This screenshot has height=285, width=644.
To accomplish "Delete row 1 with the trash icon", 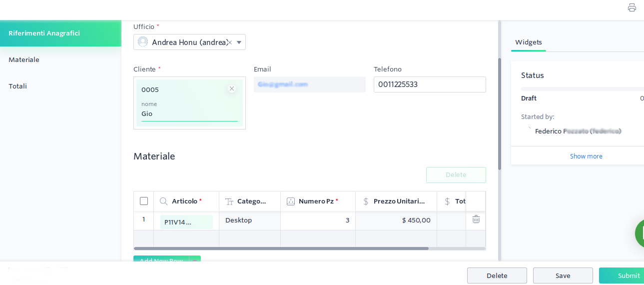I will [476, 219].
